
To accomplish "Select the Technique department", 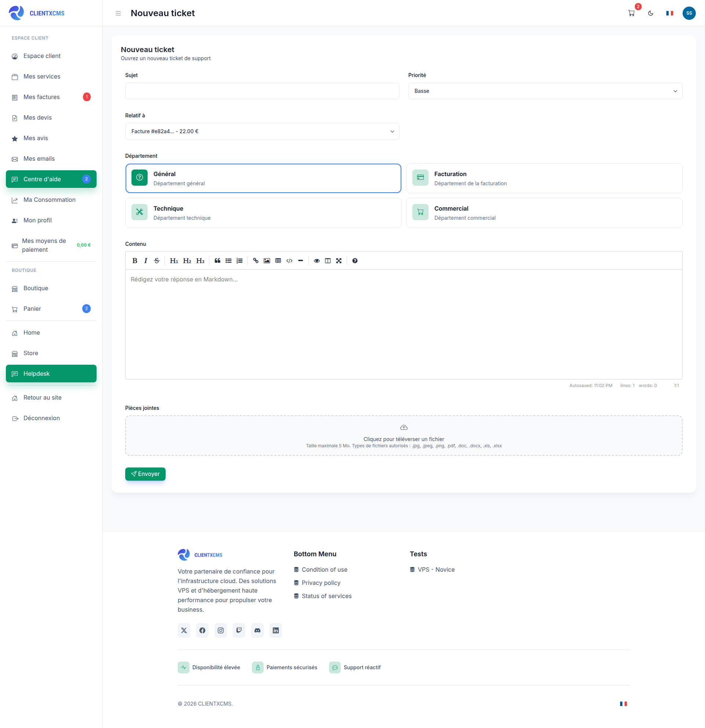I will [x=263, y=213].
